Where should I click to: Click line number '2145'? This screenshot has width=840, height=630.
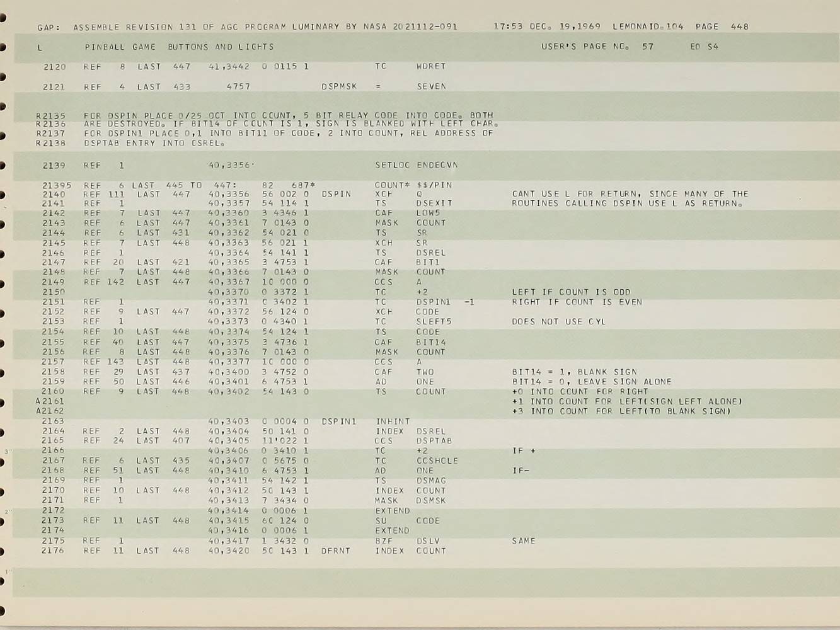tap(54, 243)
